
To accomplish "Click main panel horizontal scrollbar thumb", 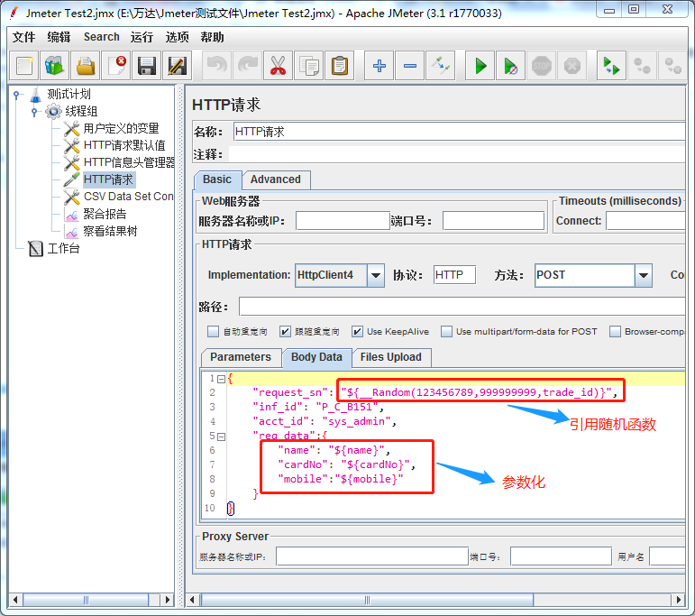I will pyautogui.click(x=367, y=600).
